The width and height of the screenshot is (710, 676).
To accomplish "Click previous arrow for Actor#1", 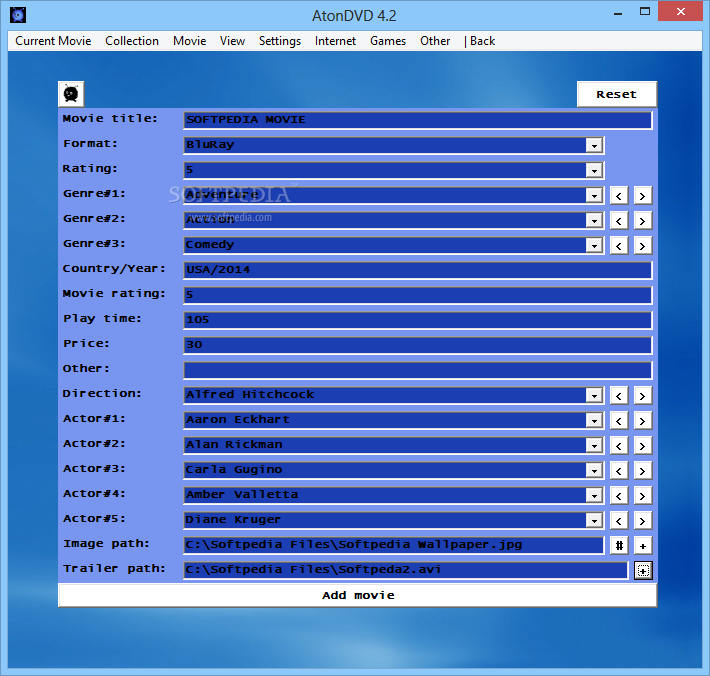I will click(x=619, y=421).
